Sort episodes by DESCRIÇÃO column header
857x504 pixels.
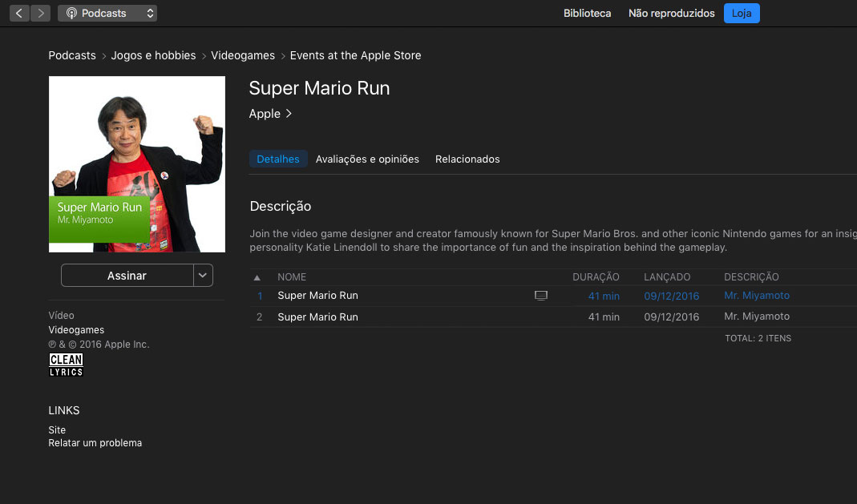click(x=751, y=277)
